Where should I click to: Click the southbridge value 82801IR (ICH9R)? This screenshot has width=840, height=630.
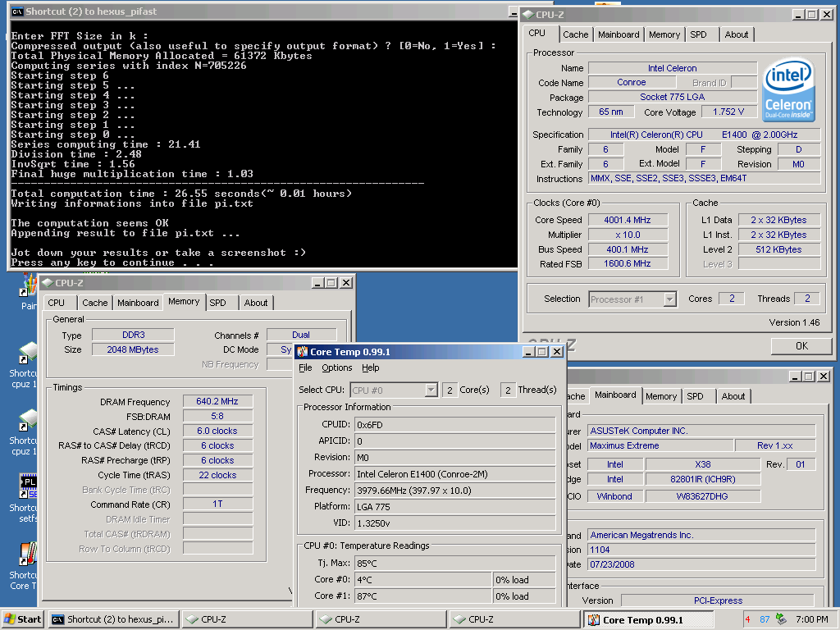(702, 479)
